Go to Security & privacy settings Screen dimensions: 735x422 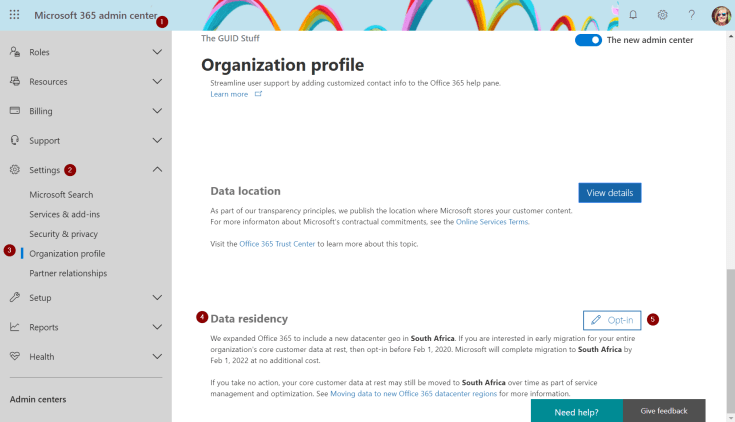(63, 233)
